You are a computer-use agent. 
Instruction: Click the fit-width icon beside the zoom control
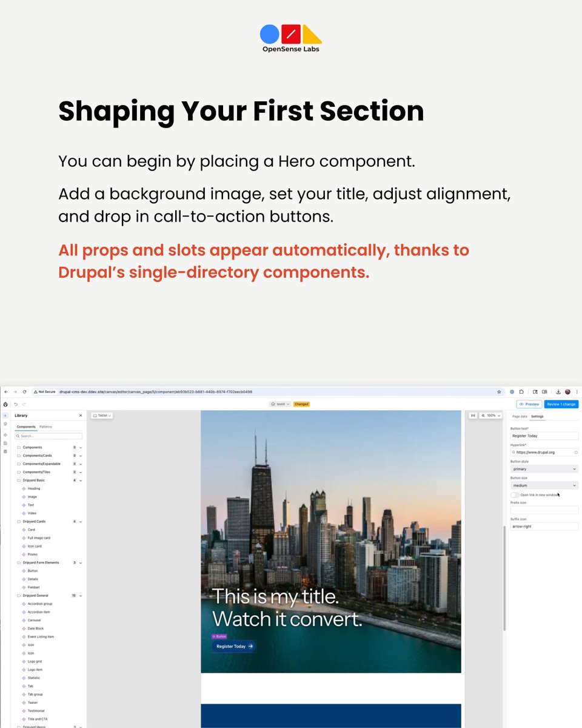pos(473,416)
